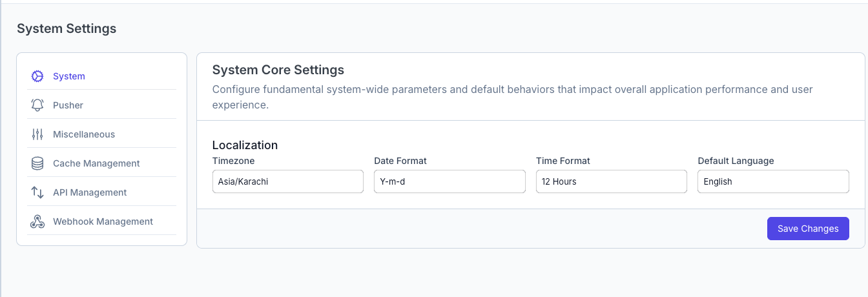Click the Cache Management database icon
The image size is (868, 297).
[x=37, y=163]
